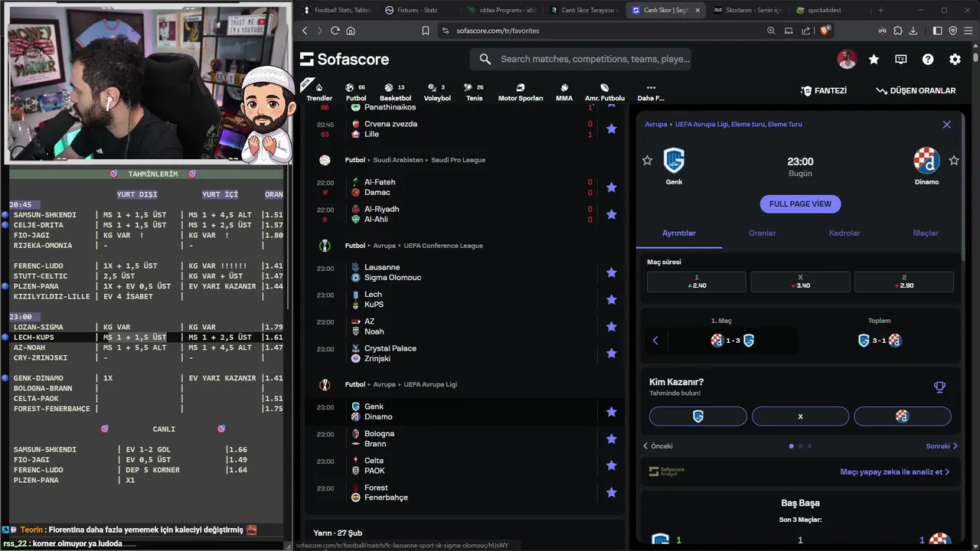Switch to the Fixtures - Statz browser tab
The height and width of the screenshot is (551, 980).
click(x=417, y=10)
